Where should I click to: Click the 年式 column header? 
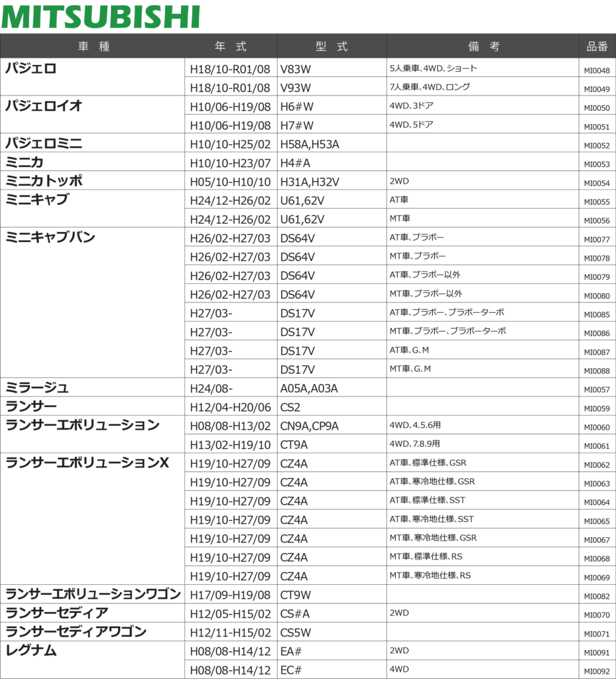click(231, 46)
